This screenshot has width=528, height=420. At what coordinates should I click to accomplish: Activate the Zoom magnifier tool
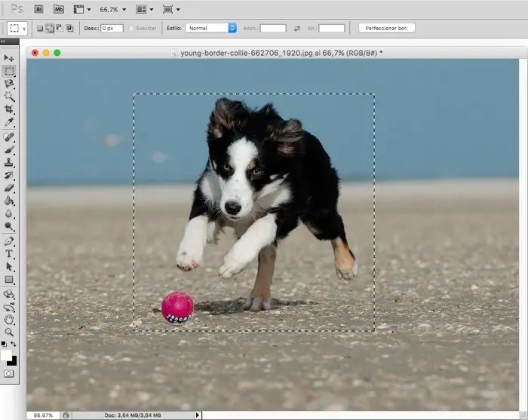point(9,332)
